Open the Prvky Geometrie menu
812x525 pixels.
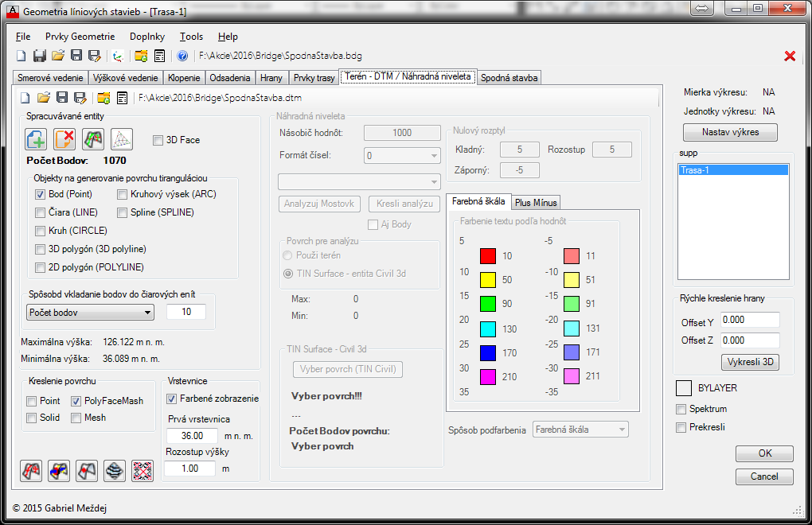(x=80, y=37)
